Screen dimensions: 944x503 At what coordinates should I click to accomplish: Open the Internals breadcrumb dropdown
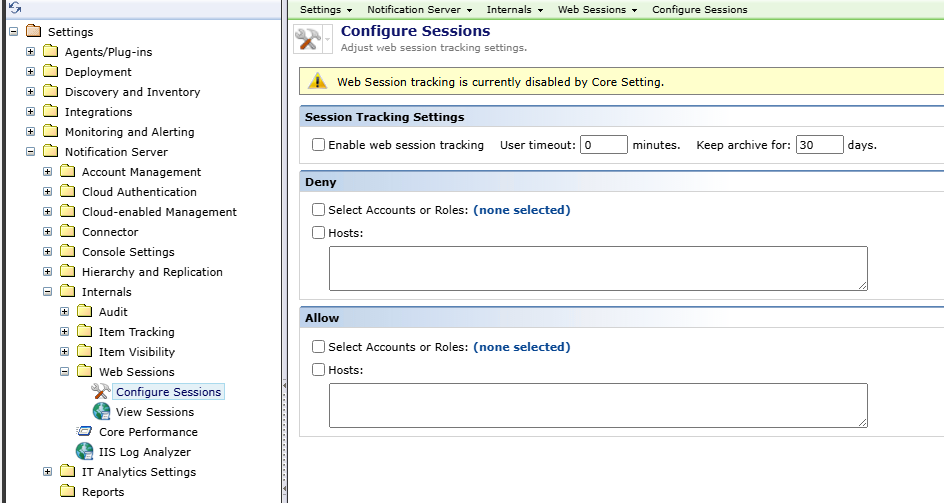tap(515, 10)
